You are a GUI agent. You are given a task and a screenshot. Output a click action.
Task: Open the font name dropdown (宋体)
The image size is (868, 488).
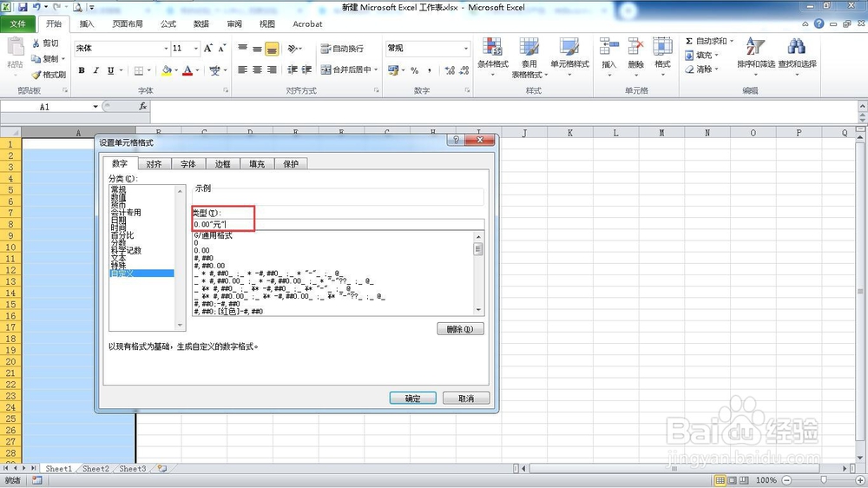[x=166, y=49]
